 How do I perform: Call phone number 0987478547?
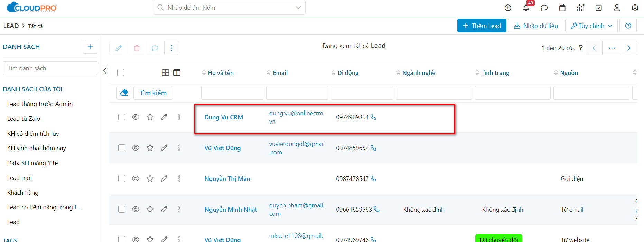click(373, 178)
